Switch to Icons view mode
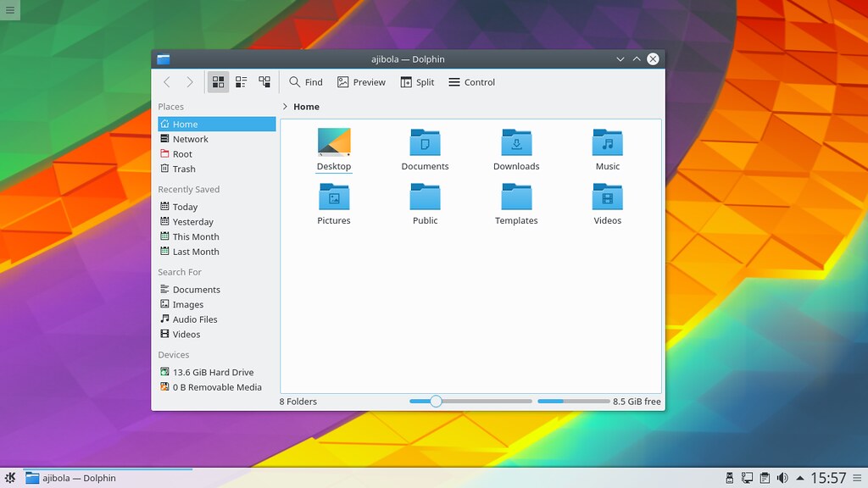 pos(218,82)
